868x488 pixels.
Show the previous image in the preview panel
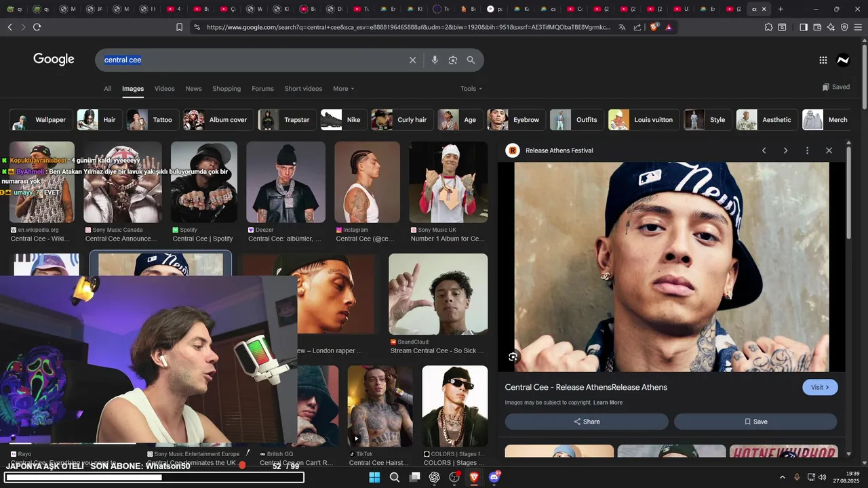point(764,150)
